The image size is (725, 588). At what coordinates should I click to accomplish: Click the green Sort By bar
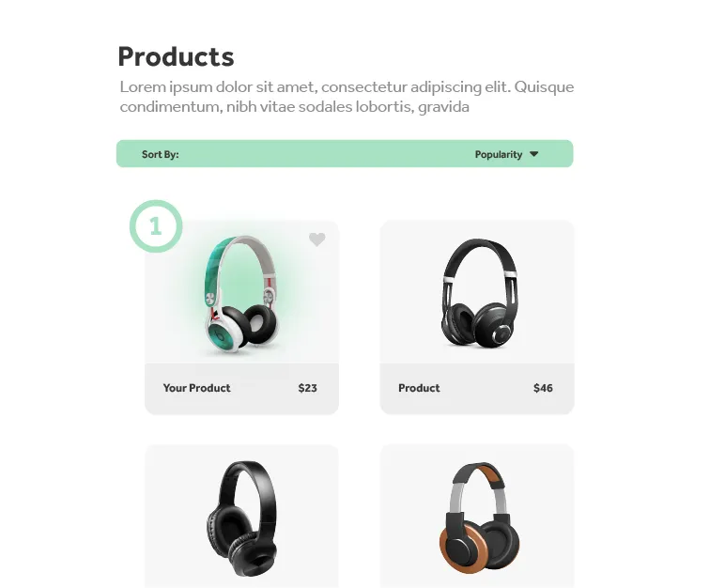345,154
